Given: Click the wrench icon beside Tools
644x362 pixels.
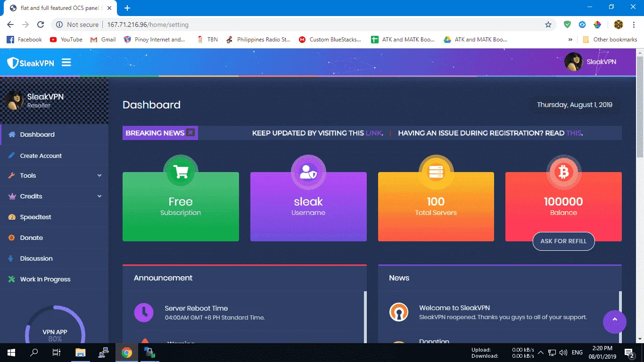Looking at the screenshot, I should coord(11,175).
